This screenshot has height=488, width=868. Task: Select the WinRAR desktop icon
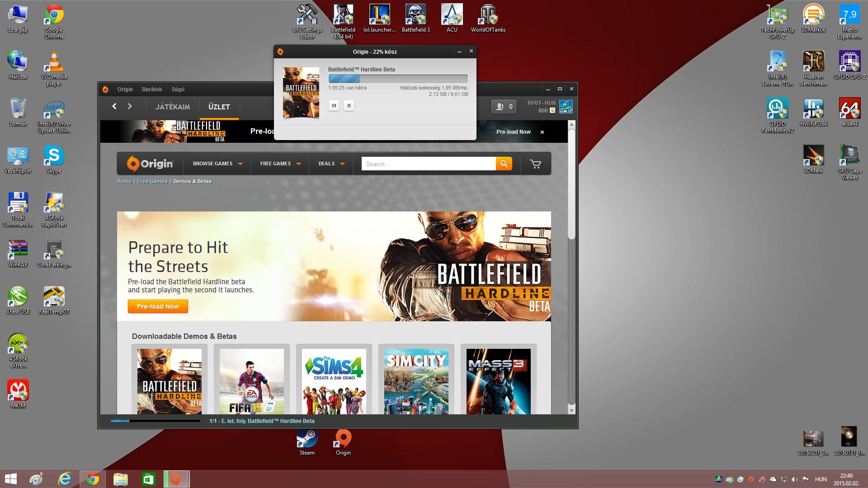click(18, 253)
